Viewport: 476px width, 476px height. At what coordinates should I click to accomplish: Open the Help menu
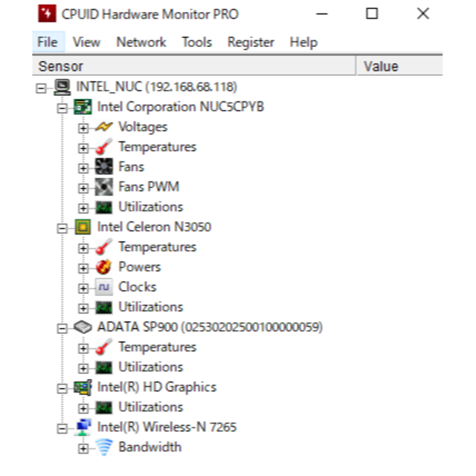pyautogui.click(x=303, y=42)
